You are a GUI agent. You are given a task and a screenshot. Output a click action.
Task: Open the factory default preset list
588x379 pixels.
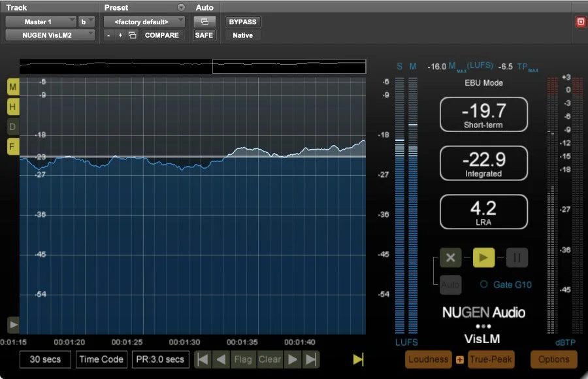coord(144,22)
